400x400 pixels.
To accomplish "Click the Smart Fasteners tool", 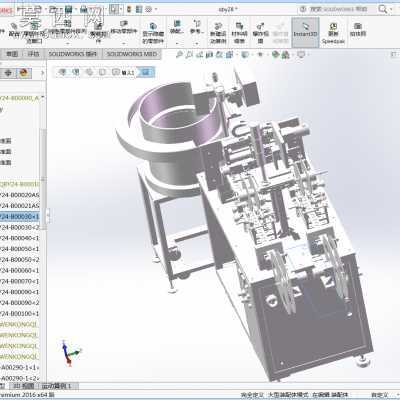I will 98,33.
